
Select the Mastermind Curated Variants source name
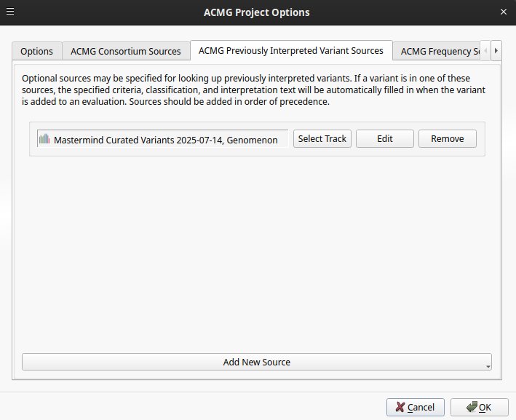pos(165,140)
